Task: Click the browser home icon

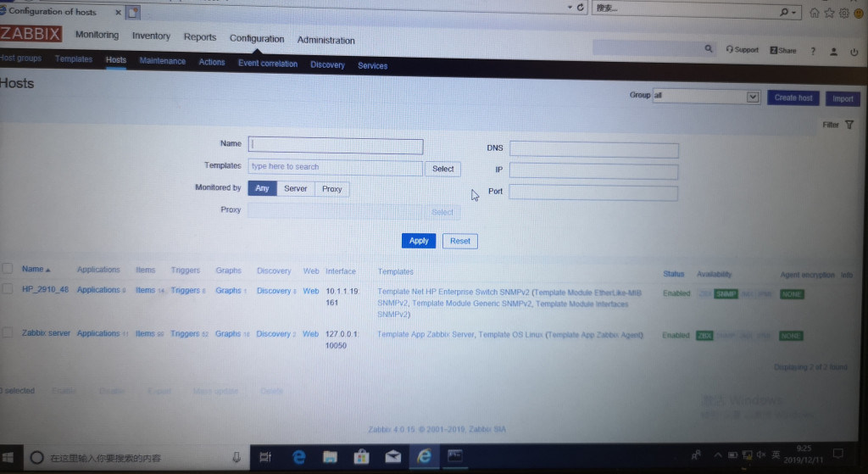Action: click(815, 13)
